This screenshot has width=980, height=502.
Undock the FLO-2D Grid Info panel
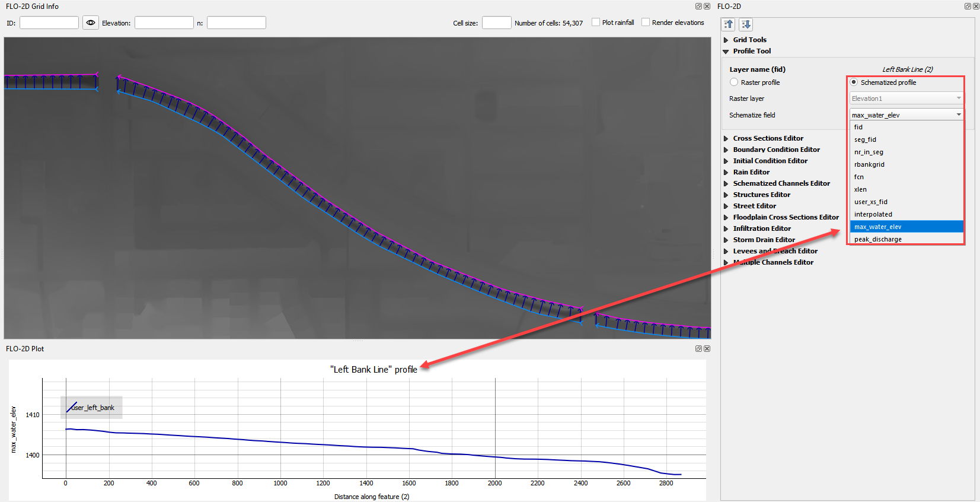(x=698, y=7)
